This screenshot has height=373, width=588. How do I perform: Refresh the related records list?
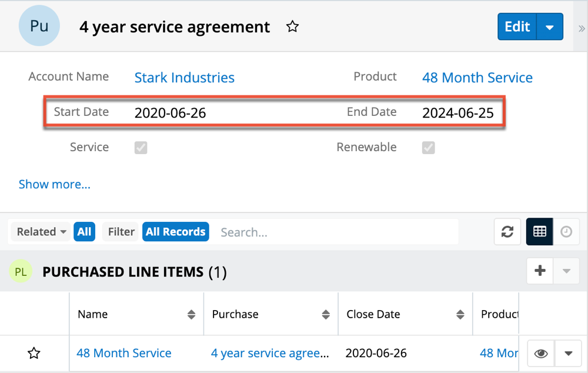coord(507,232)
